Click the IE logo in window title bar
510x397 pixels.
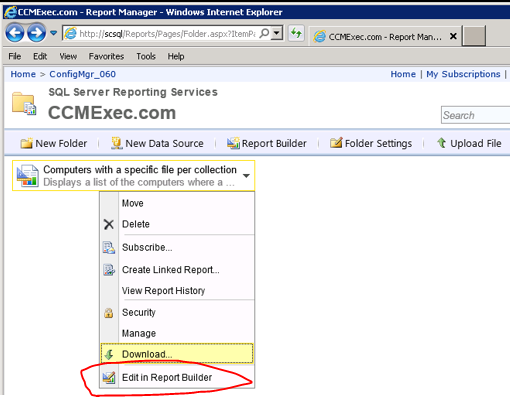coord(10,12)
